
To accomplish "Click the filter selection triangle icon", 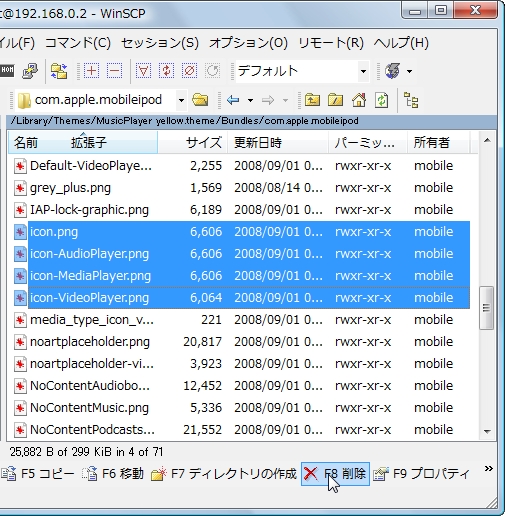I will tap(143, 71).
